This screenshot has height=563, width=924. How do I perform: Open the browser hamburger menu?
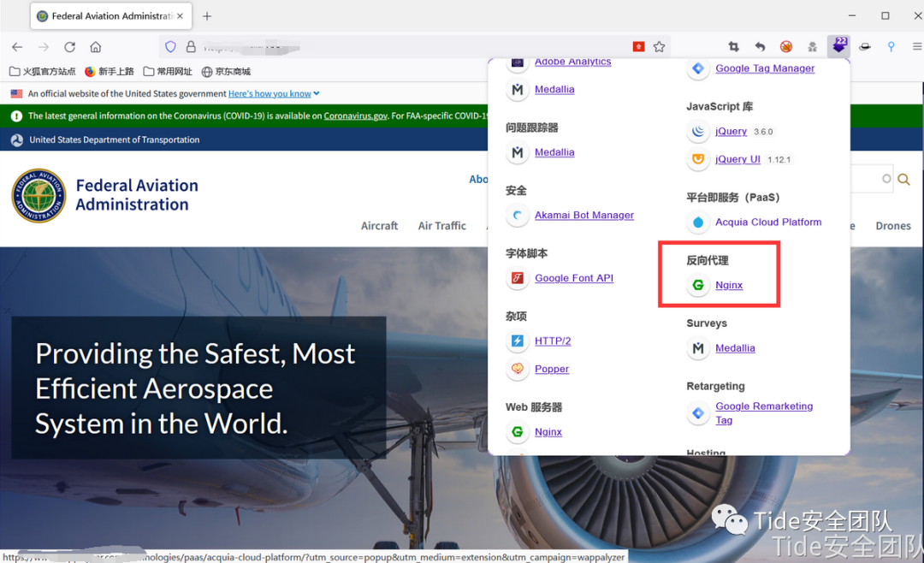pos(917,46)
